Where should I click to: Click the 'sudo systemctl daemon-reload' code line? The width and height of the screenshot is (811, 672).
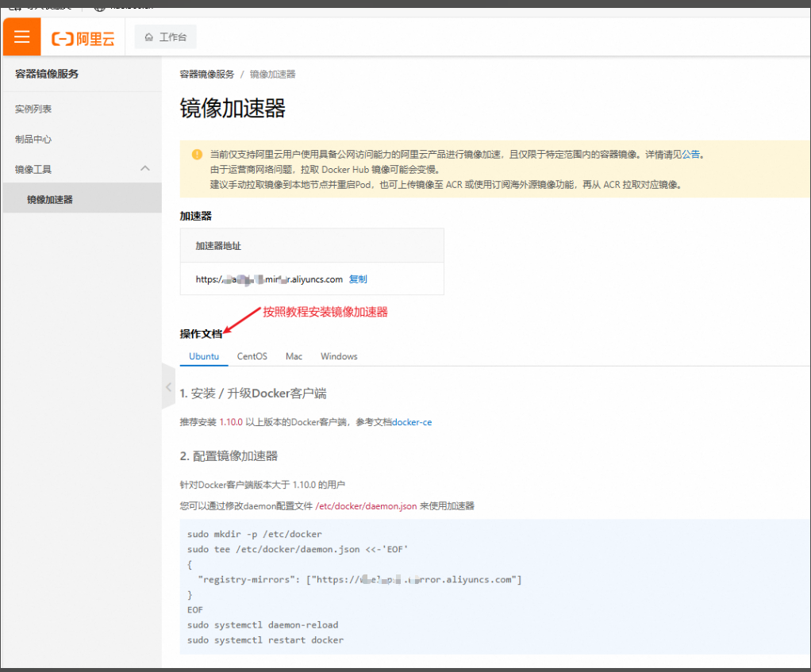point(263,625)
